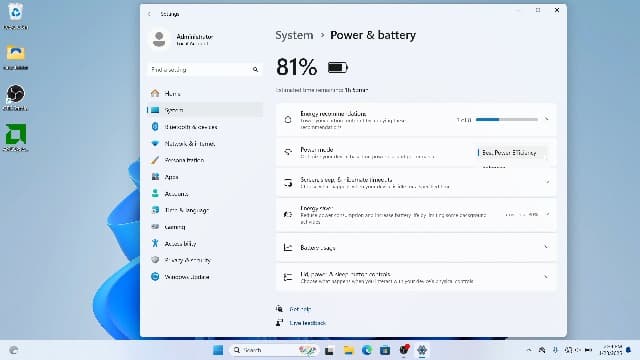Click the Find a setting search box
Image resolution: width=640 pixels, height=360 pixels.
[x=204, y=69]
